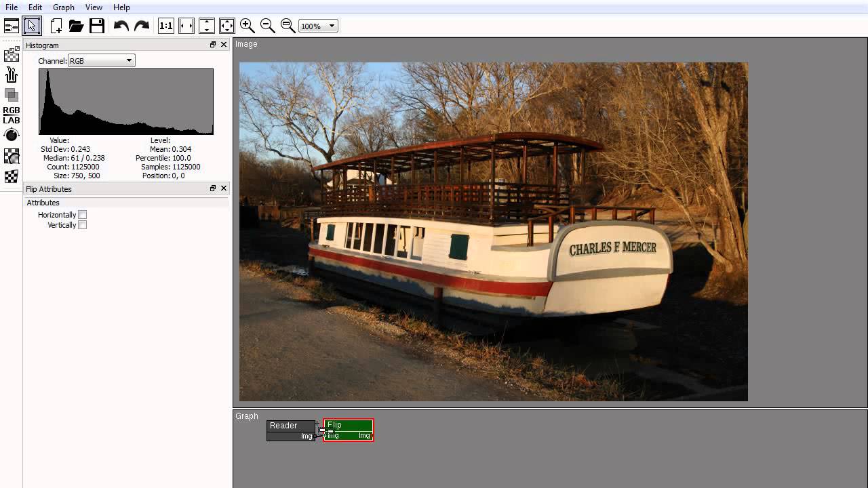
Task: Click the checkerboard with sphere sidebar icon
Action: [12, 157]
